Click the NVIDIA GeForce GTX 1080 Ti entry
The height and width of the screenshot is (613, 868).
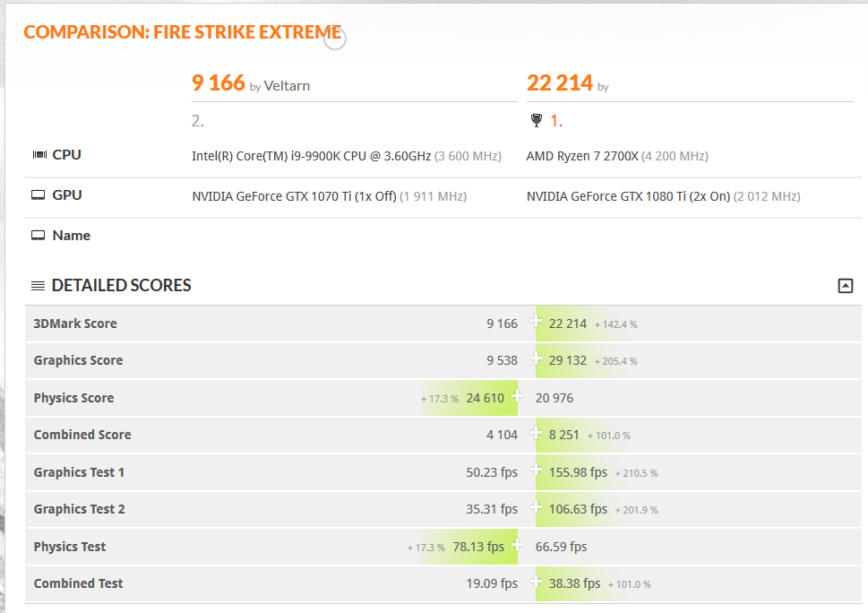[627, 196]
